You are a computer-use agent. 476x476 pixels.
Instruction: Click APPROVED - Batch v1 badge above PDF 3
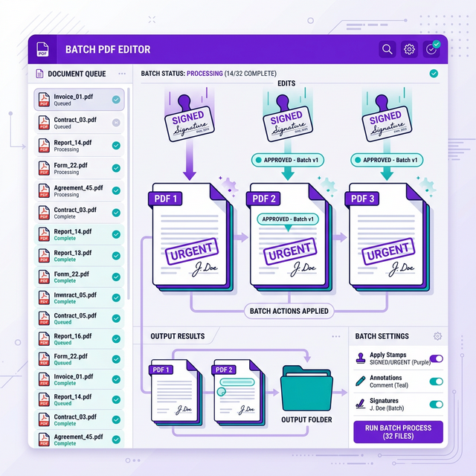click(387, 160)
